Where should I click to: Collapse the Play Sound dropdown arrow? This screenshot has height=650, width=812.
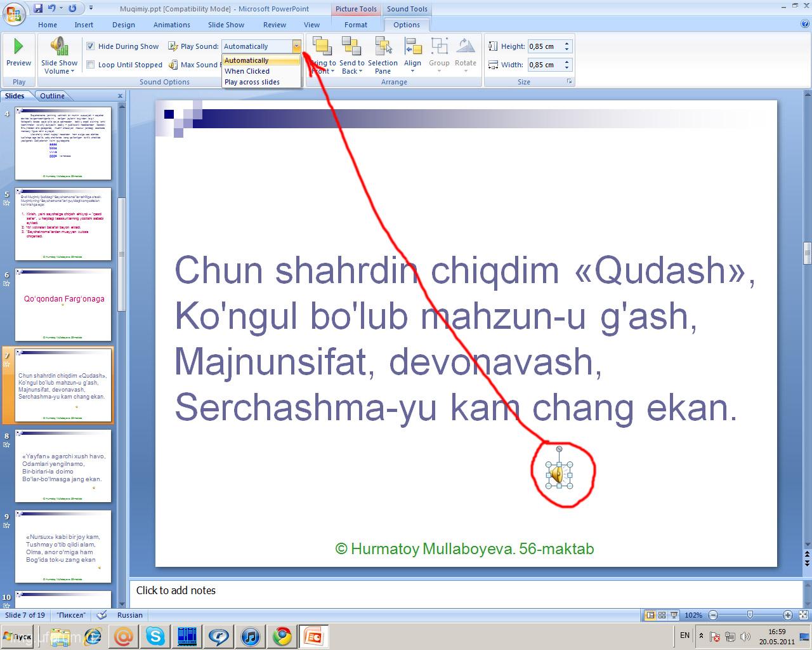coord(296,46)
